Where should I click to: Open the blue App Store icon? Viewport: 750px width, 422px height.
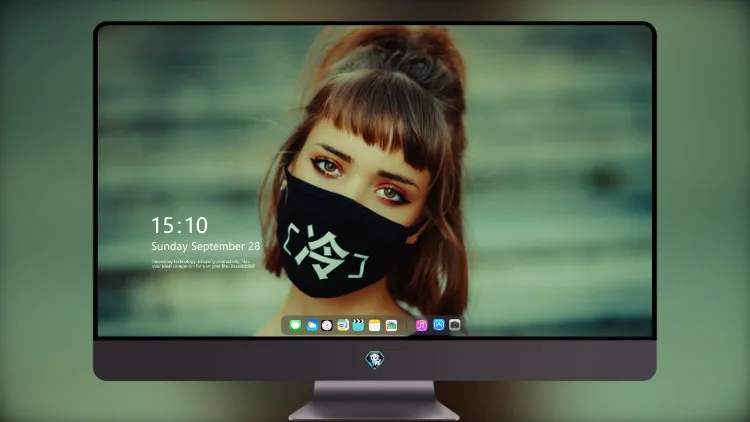click(439, 325)
